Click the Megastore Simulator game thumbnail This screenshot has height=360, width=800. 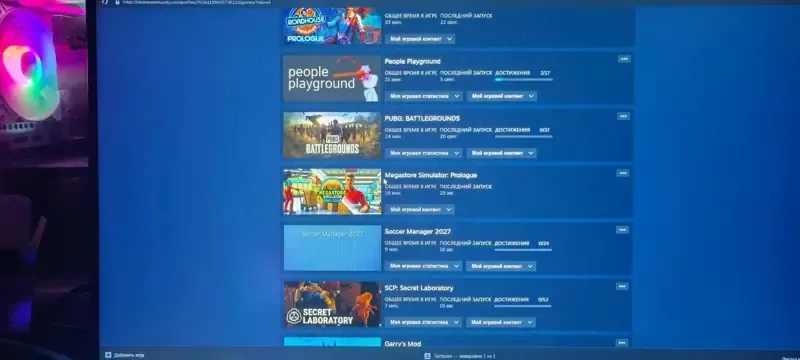point(332,192)
